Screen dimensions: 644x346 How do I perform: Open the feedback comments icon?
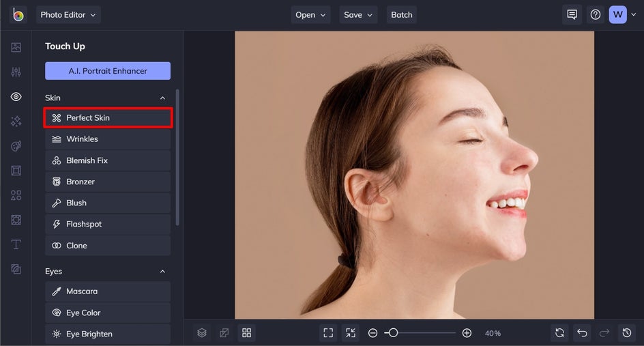[572, 15]
